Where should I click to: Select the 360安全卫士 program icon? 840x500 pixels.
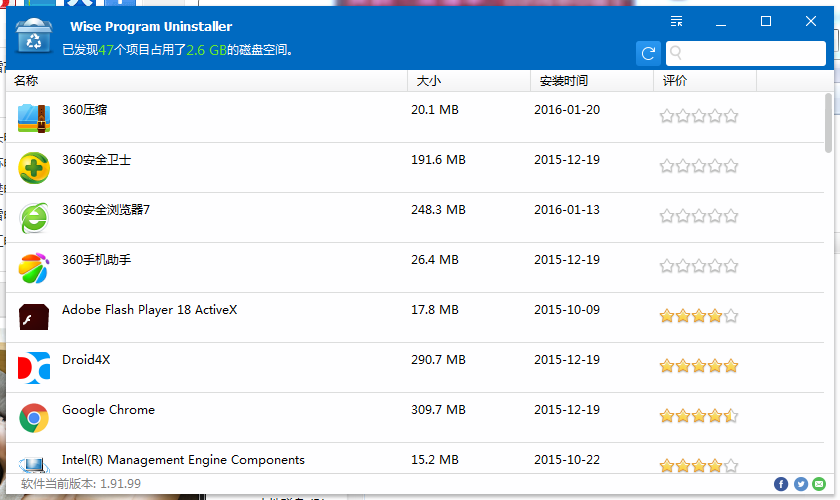click(34, 168)
